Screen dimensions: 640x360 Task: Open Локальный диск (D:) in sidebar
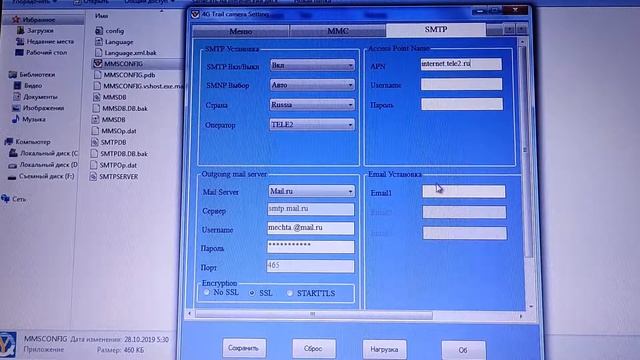49,165
